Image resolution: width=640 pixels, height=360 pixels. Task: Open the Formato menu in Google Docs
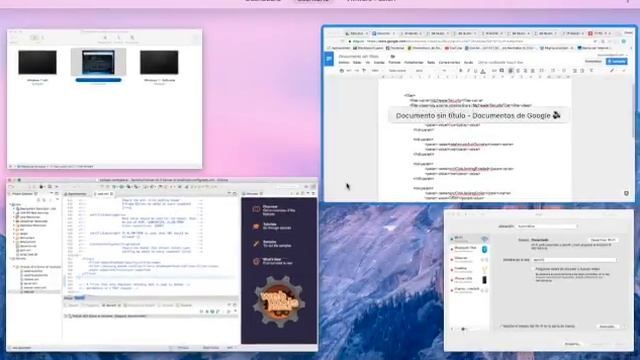[x=394, y=62]
